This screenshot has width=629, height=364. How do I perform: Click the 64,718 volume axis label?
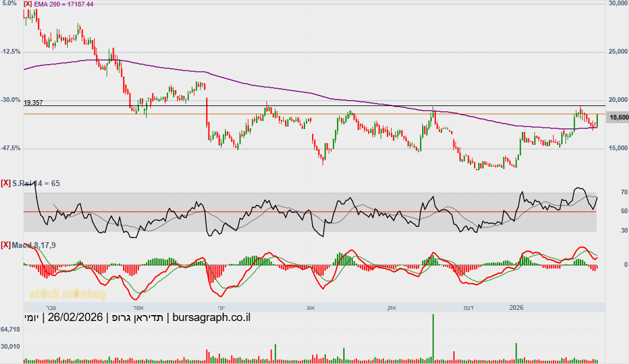(11, 329)
